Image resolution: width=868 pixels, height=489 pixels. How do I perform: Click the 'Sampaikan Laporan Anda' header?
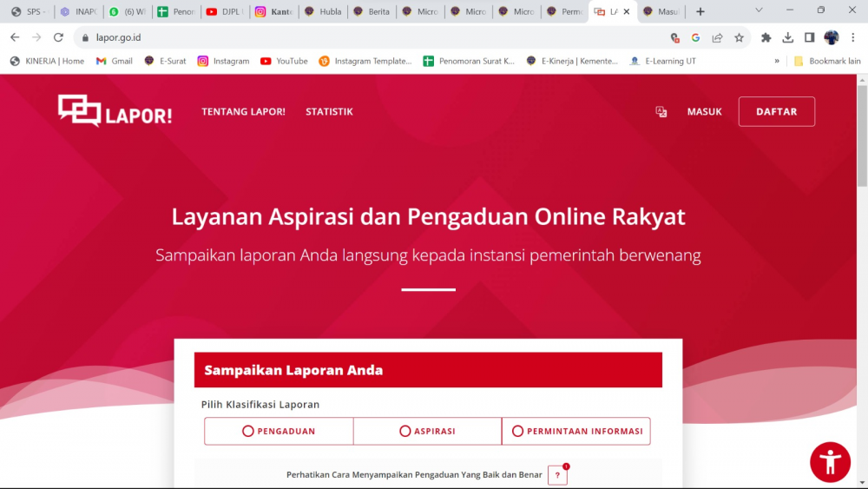point(428,370)
